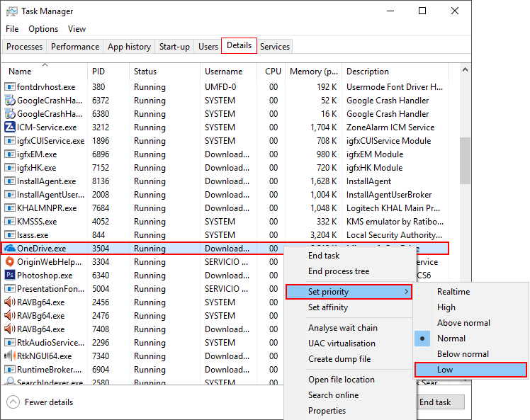Click the OriginWebHelp process icon
Screen dimensions: 530x420
(10, 262)
